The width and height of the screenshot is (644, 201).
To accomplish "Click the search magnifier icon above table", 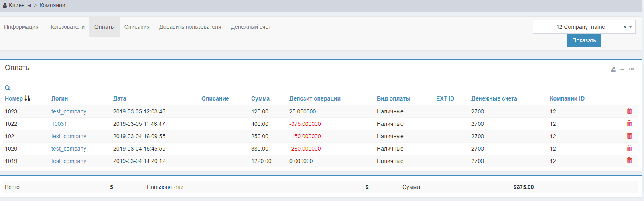I will point(8,88).
